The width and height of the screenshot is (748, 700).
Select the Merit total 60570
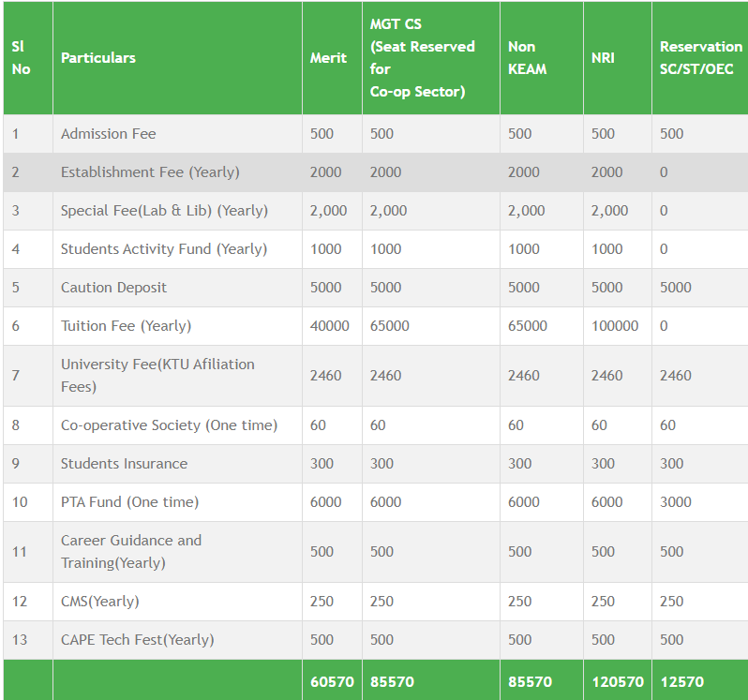click(x=332, y=681)
